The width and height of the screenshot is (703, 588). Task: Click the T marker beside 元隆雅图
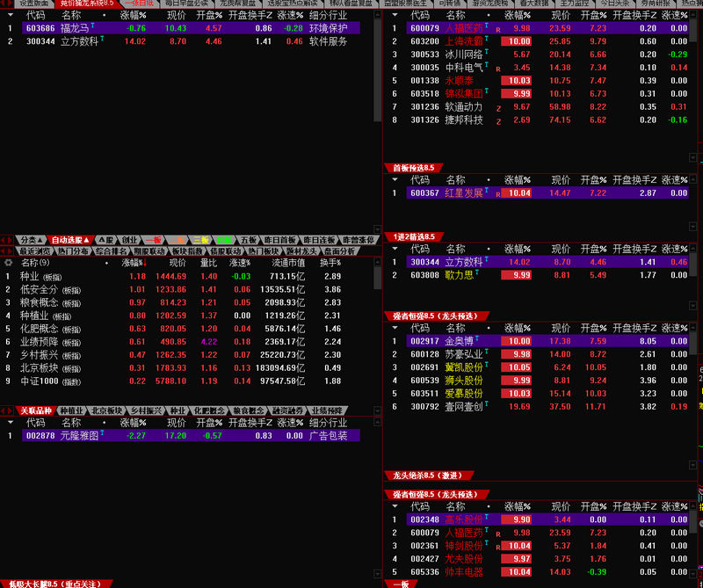102,432
